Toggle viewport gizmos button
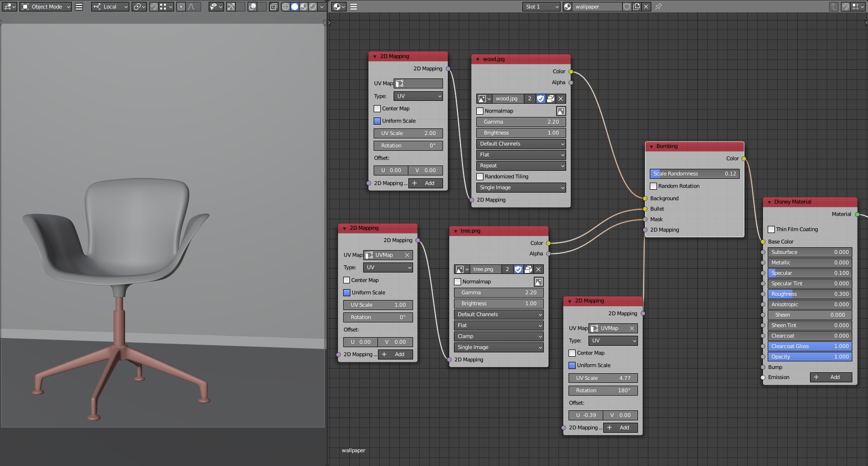 (x=231, y=7)
